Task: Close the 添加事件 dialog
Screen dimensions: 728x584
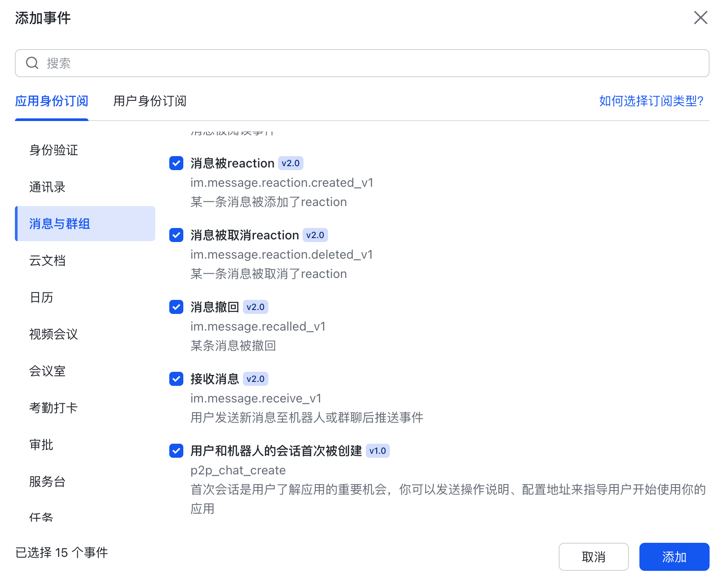Action: (700, 18)
